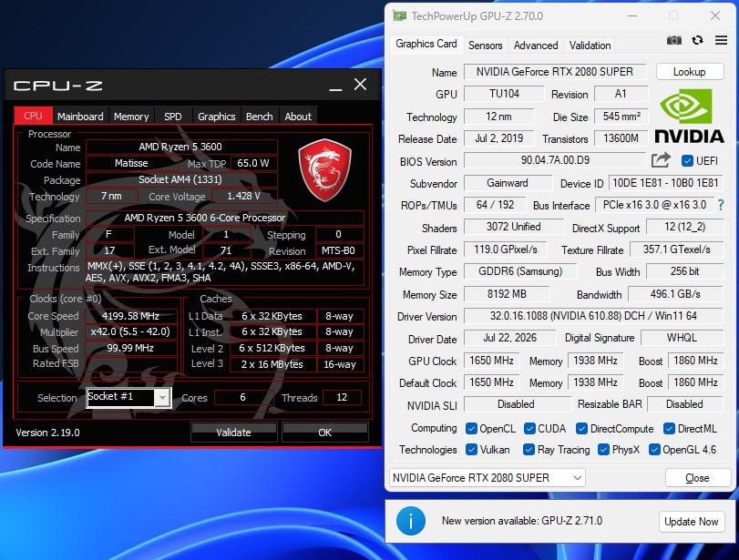Click the NVIDIA logo in GPU-Z
The image size is (739, 560).
click(689, 117)
